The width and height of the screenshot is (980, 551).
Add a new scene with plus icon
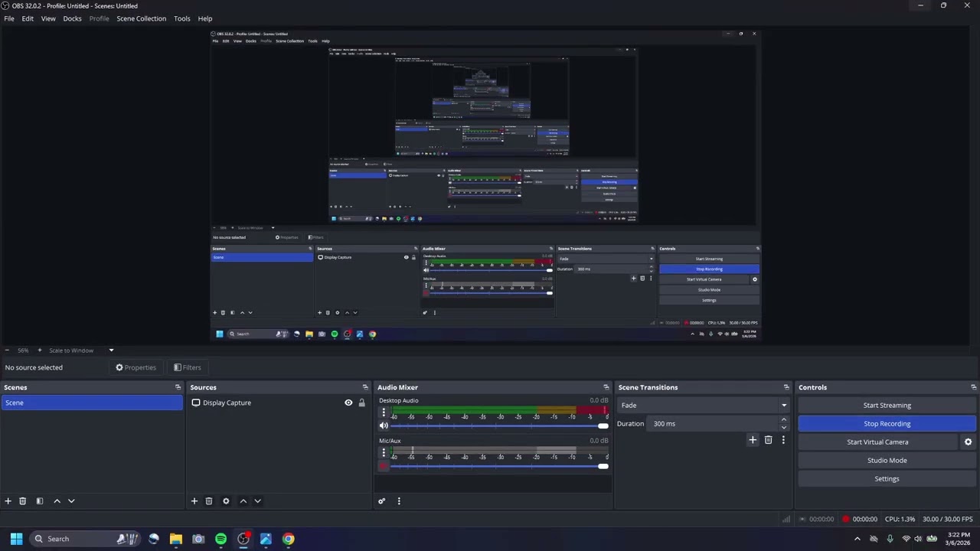(8, 501)
